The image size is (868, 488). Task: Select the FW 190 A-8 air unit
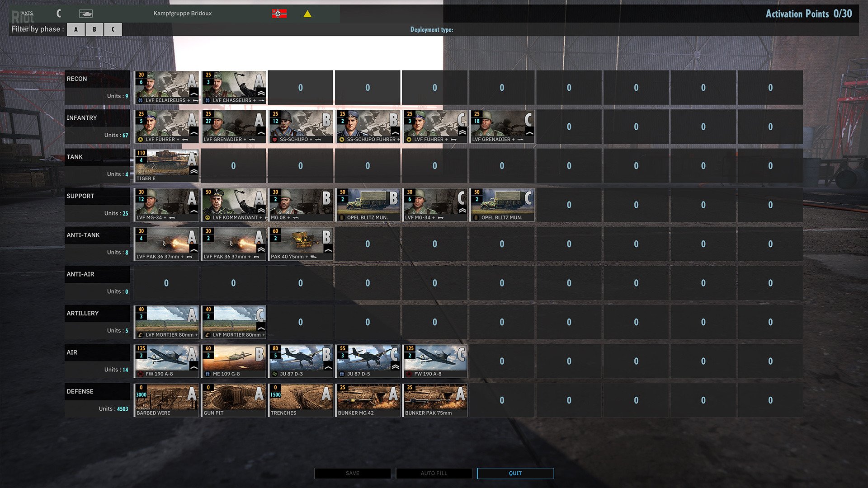point(166,361)
